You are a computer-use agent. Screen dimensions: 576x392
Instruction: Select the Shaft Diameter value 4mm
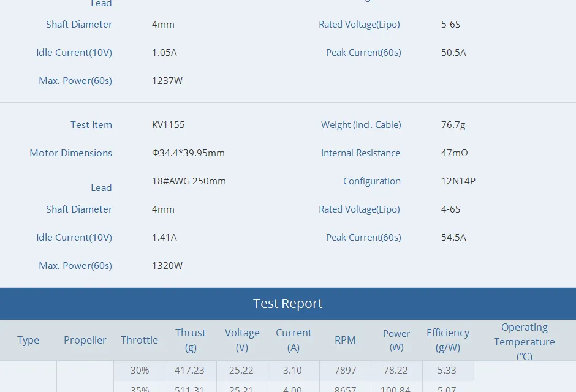click(x=163, y=209)
